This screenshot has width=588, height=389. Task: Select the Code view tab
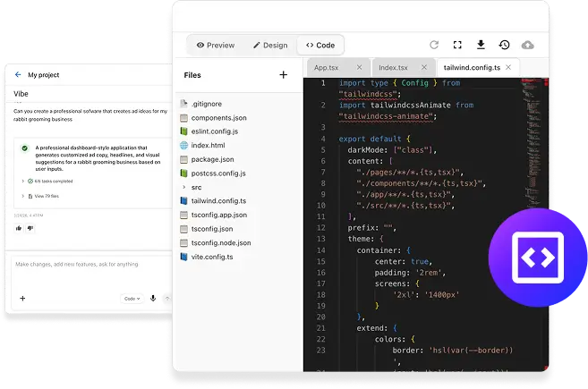(x=320, y=46)
